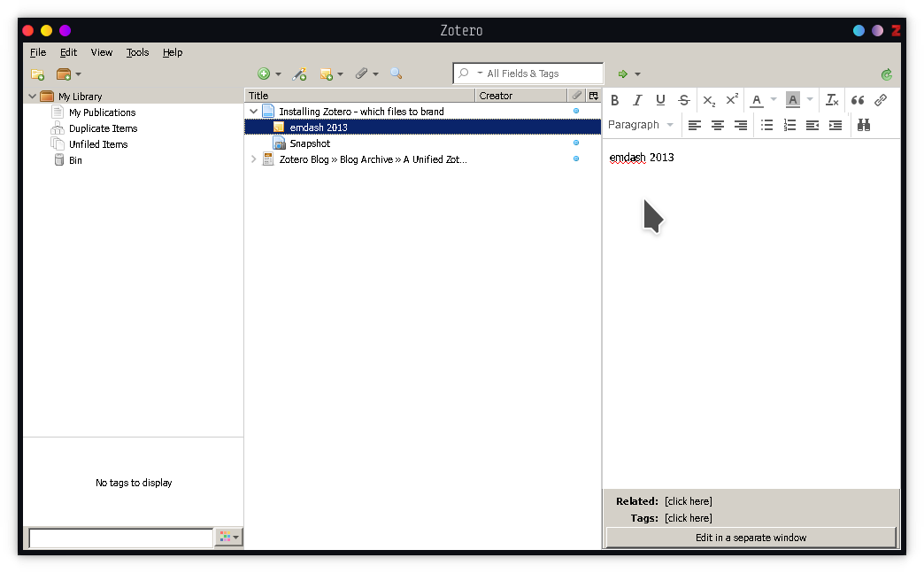The image size is (924, 573).
Task: Toggle italic formatting
Action: 637,100
